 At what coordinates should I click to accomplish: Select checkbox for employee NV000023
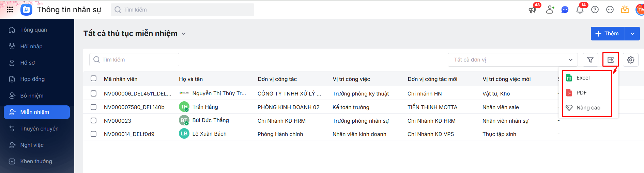click(94, 120)
